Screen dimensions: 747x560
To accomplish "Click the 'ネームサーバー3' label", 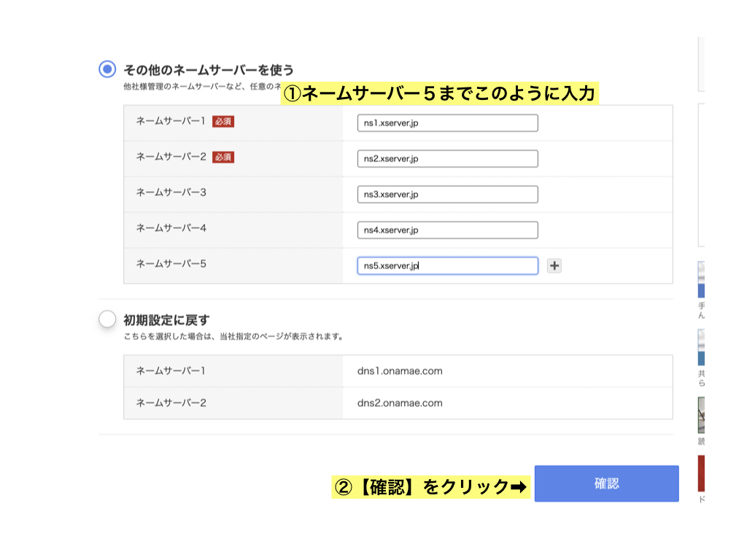I will pyautogui.click(x=171, y=192).
